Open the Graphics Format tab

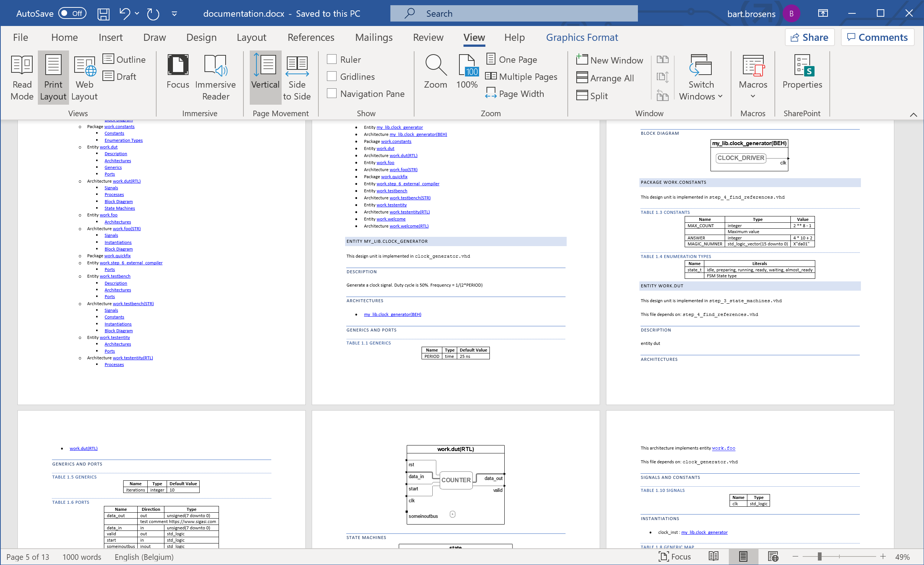(582, 37)
